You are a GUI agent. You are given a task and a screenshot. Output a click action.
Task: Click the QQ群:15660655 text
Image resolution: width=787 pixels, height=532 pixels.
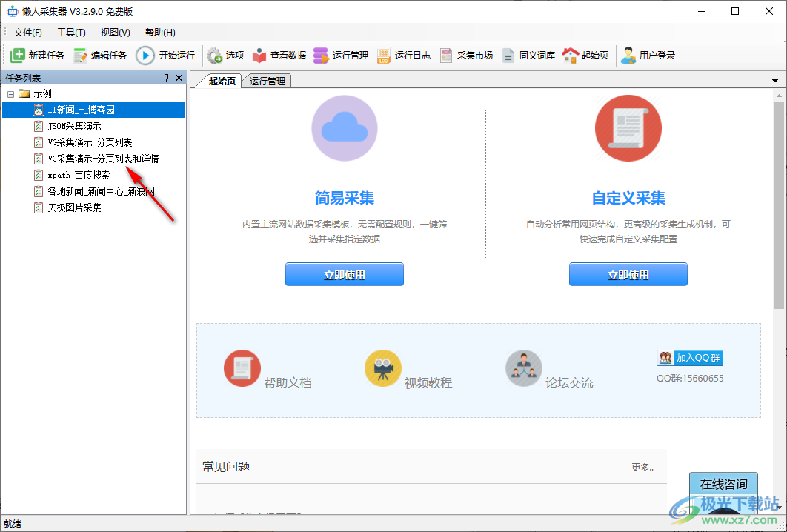point(690,379)
